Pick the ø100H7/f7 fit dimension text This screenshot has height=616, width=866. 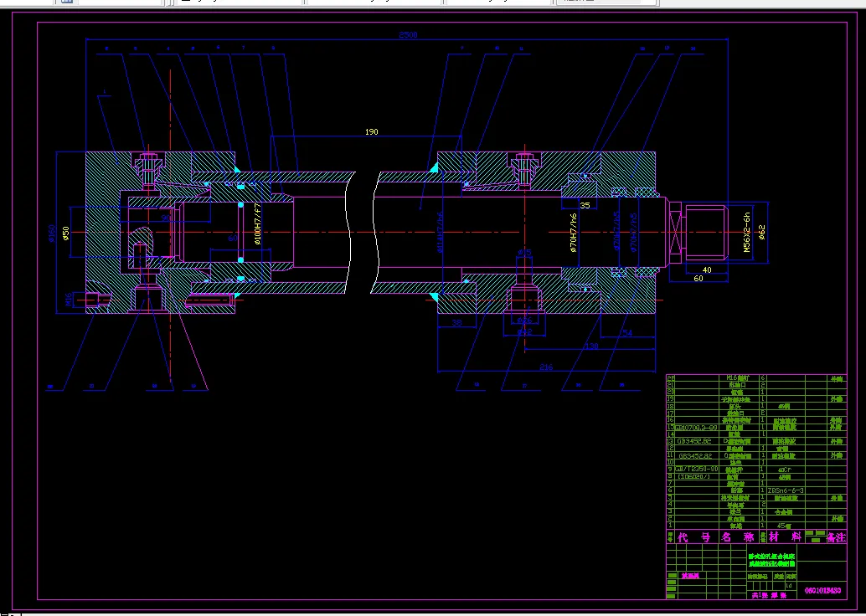coord(257,224)
